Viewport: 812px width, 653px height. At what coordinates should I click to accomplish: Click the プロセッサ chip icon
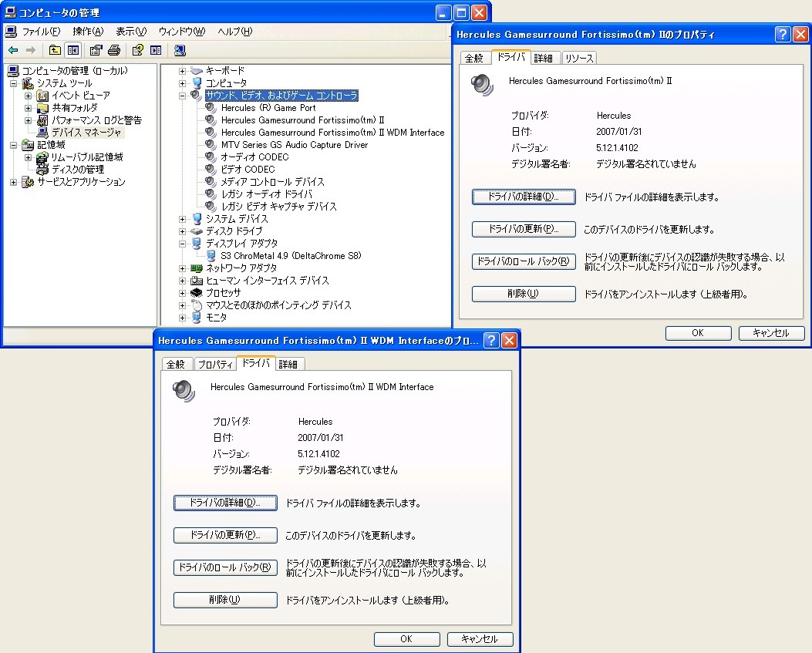[197, 293]
